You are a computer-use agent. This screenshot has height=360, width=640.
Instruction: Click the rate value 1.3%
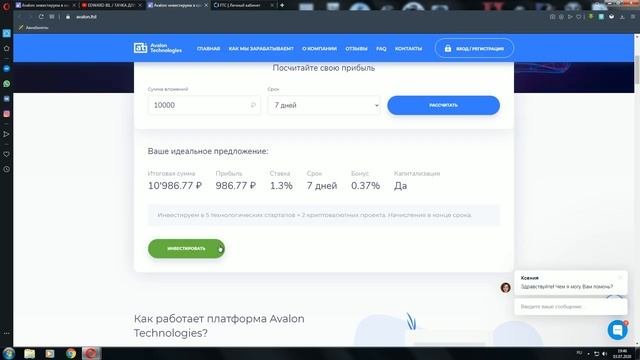tap(281, 186)
